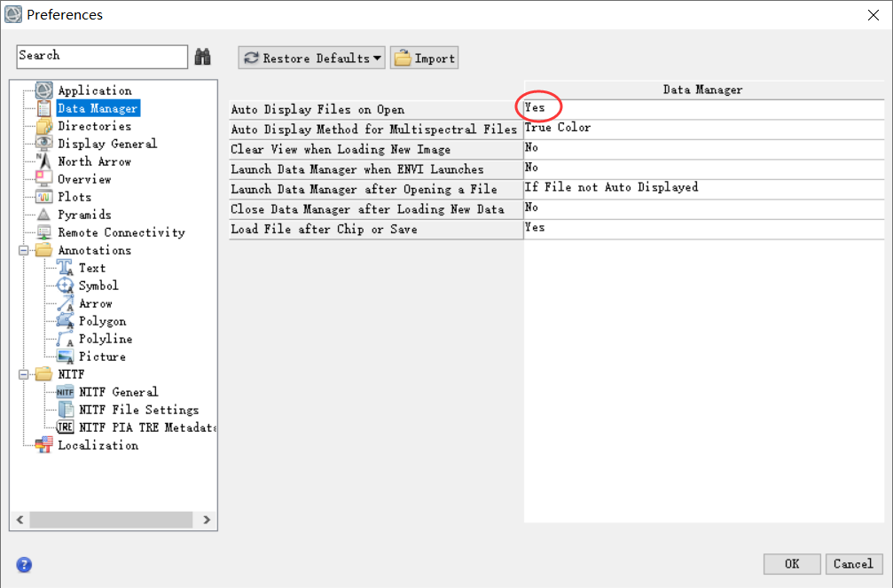Click the Overview icon
The height and width of the screenshot is (588, 893).
tap(43, 179)
